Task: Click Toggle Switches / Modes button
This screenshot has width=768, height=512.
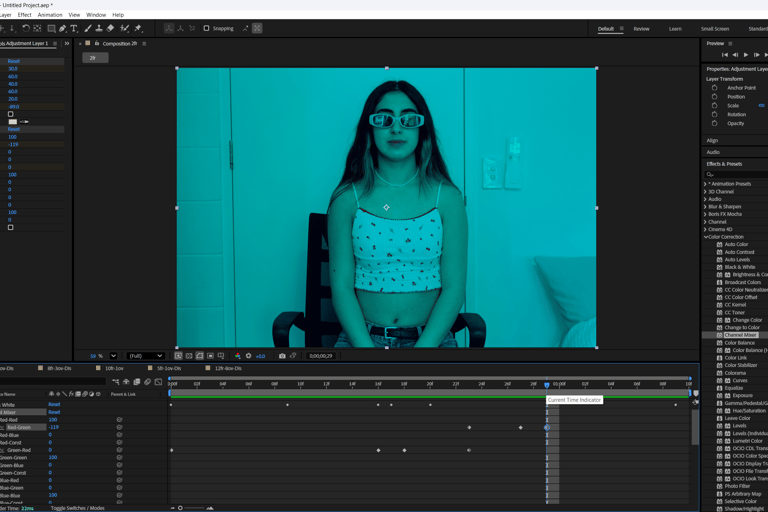Action: 78,508
